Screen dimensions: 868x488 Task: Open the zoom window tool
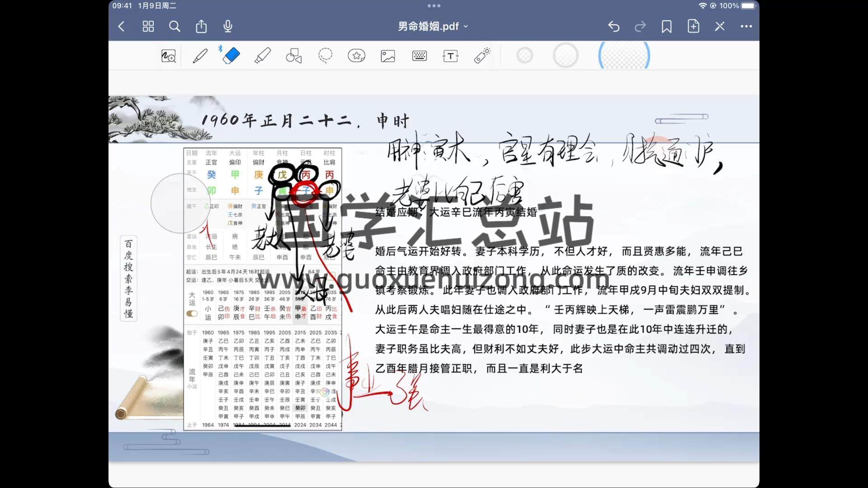[x=169, y=56]
